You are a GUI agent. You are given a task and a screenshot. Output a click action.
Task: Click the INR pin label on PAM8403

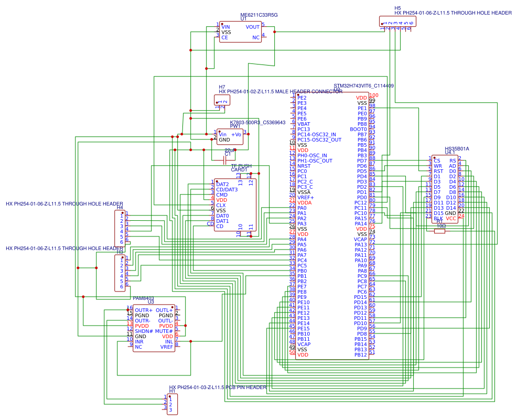[139, 342]
